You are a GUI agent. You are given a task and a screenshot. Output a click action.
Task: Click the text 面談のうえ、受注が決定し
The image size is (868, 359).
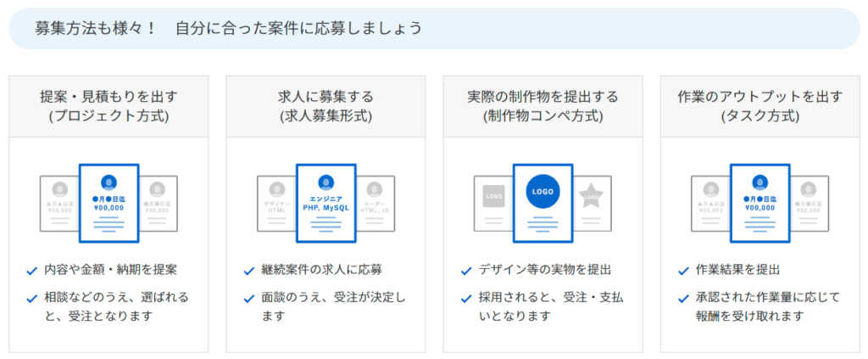pyautogui.click(x=334, y=298)
